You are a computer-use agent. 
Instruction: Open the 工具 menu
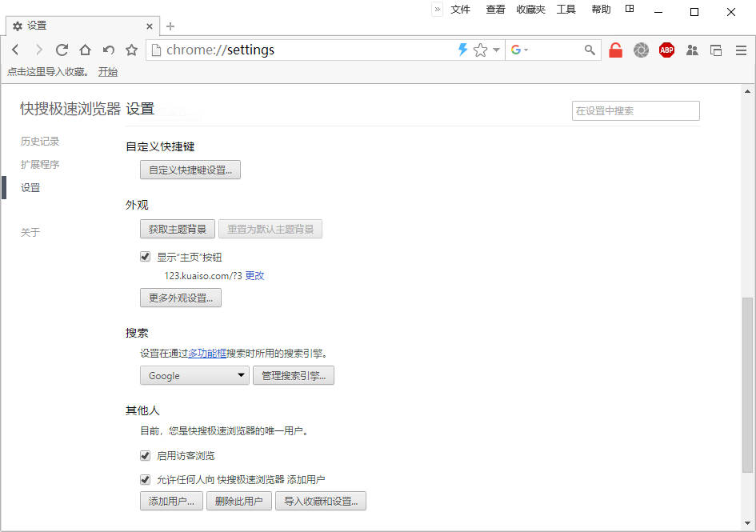[566, 10]
